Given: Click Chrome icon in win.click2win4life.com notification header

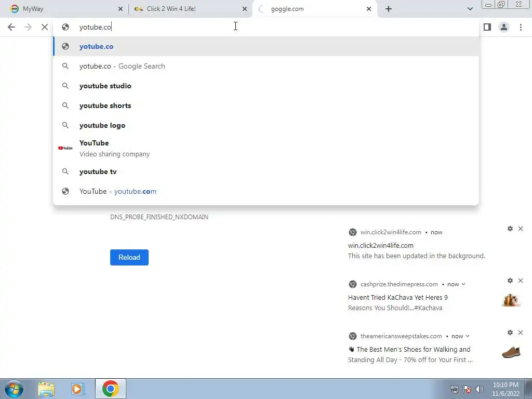Looking at the screenshot, I should (353, 232).
